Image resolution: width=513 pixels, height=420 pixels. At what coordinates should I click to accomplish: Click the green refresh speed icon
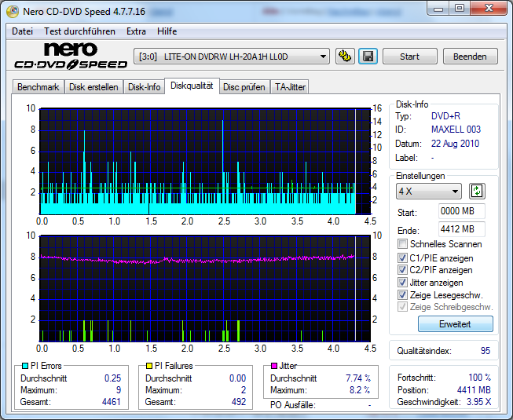(x=477, y=191)
